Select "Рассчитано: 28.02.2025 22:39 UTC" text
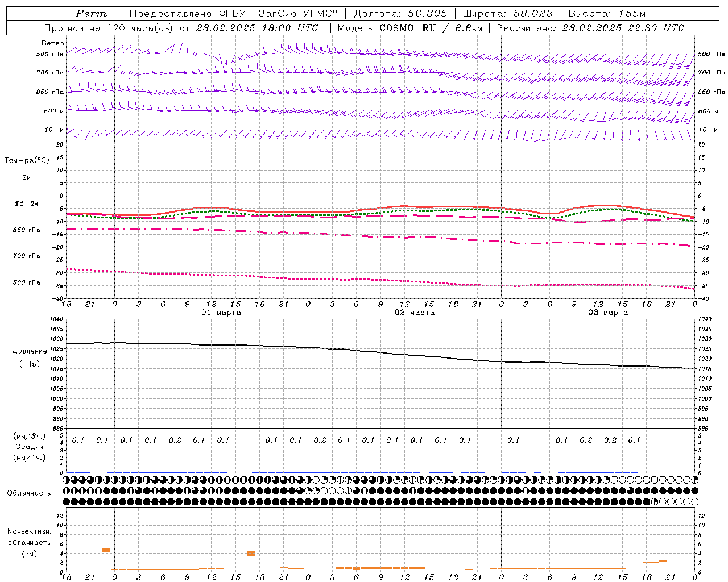The height and width of the screenshot is (582, 728). tap(590, 28)
